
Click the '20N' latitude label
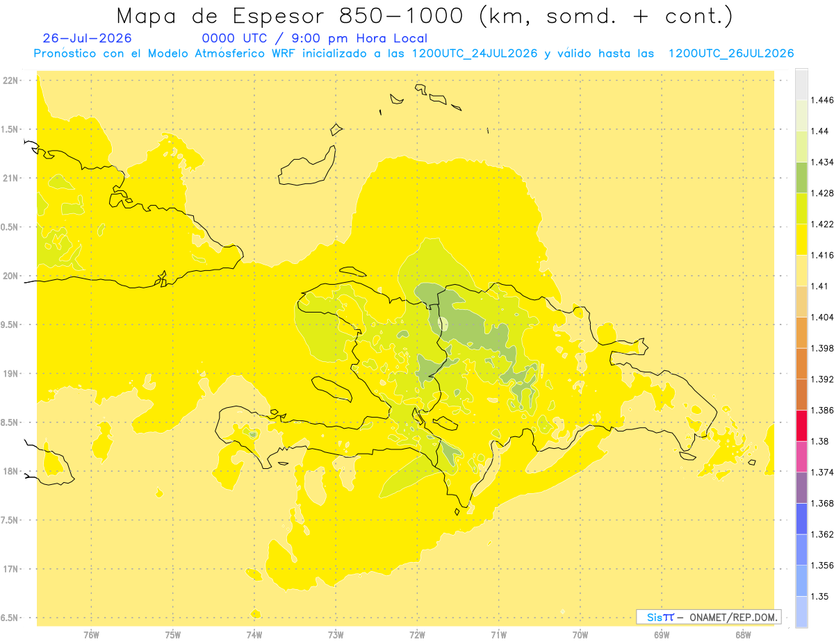click(x=10, y=276)
